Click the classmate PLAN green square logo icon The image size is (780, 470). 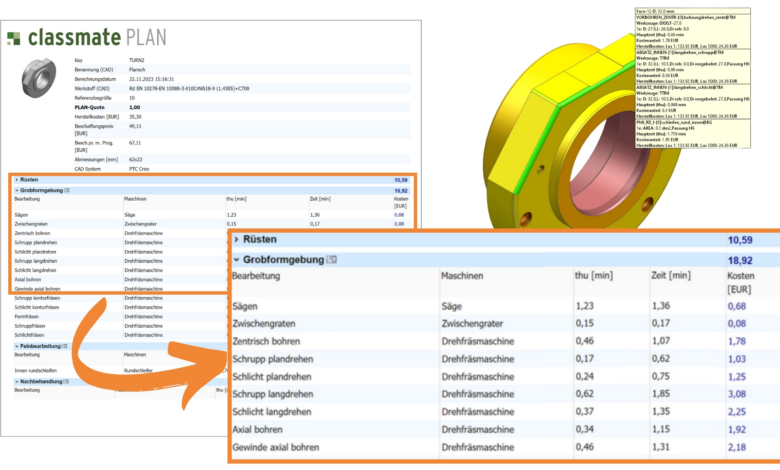(x=14, y=38)
